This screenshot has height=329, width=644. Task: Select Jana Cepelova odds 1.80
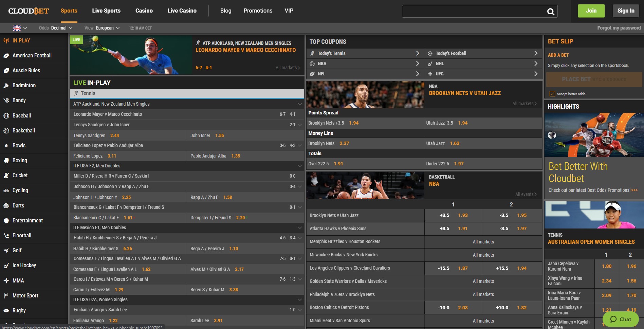607,266
